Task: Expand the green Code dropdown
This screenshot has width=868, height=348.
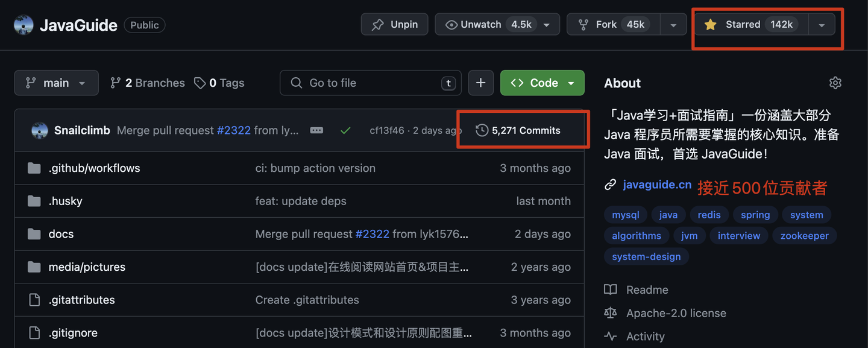Action: tap(542, 83)
